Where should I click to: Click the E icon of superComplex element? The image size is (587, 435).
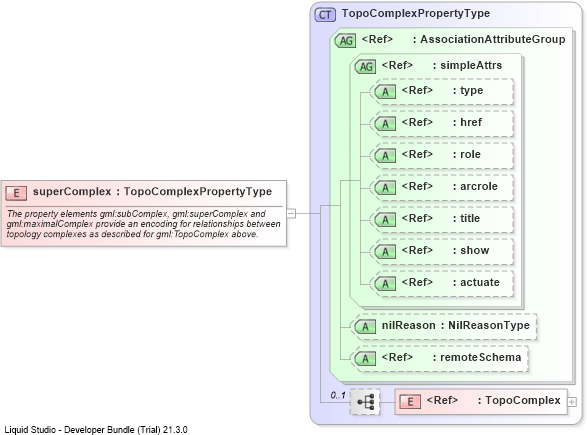pos(16,193)
